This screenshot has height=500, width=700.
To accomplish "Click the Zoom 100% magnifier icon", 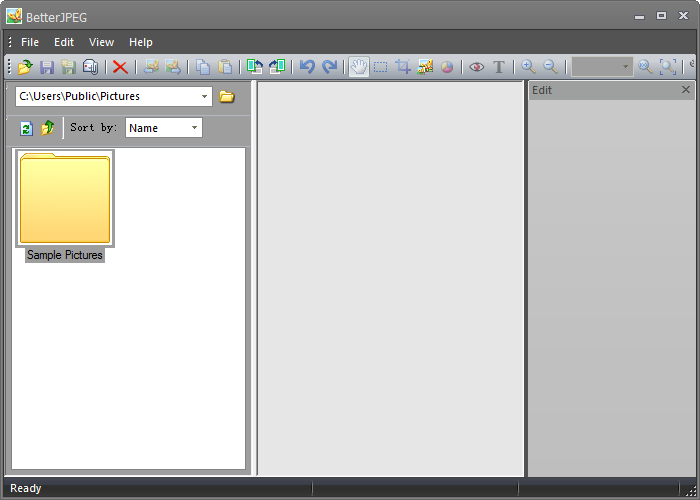I will tap(645, 67).
